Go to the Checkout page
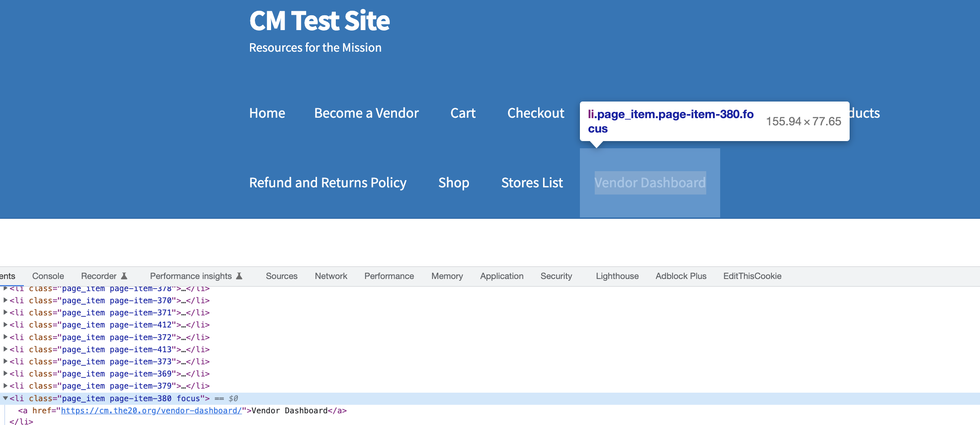Screen dimensions: 980x425 click(x=536, y=113)
